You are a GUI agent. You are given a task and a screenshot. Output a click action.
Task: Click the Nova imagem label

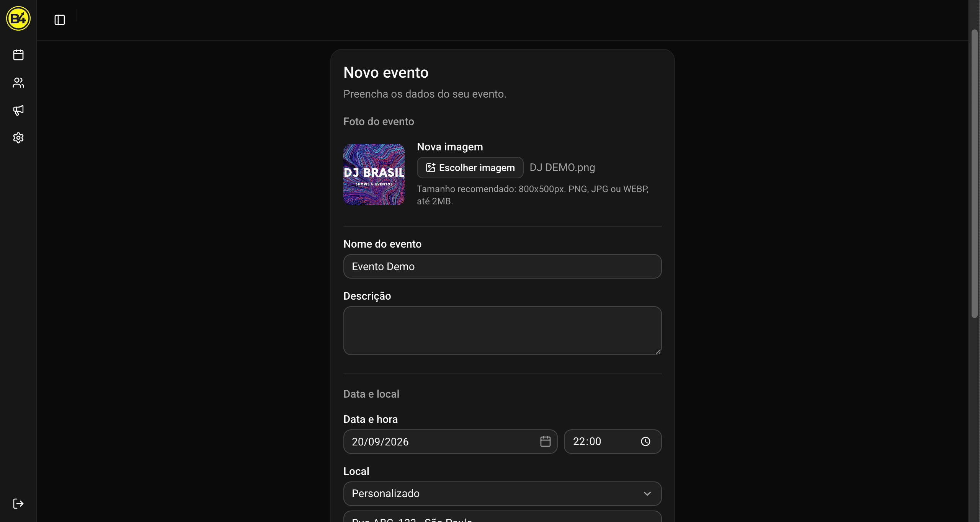click(x=450, y=147)
